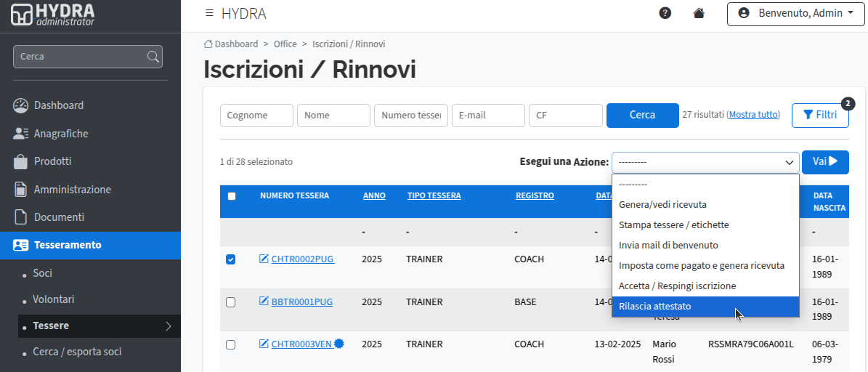Expand the Tessere submenu chevron
Screen dimensions: 868x372
point(169,326)
